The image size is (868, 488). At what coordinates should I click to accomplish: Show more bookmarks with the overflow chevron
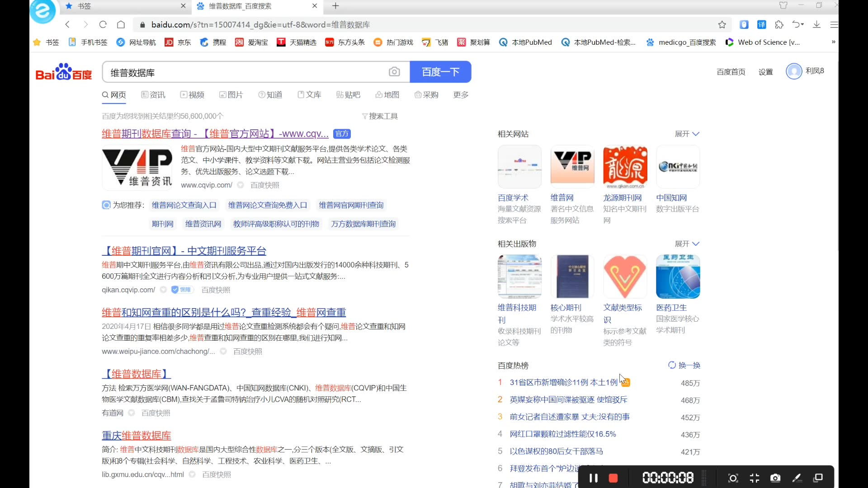(x=833, y=42)
